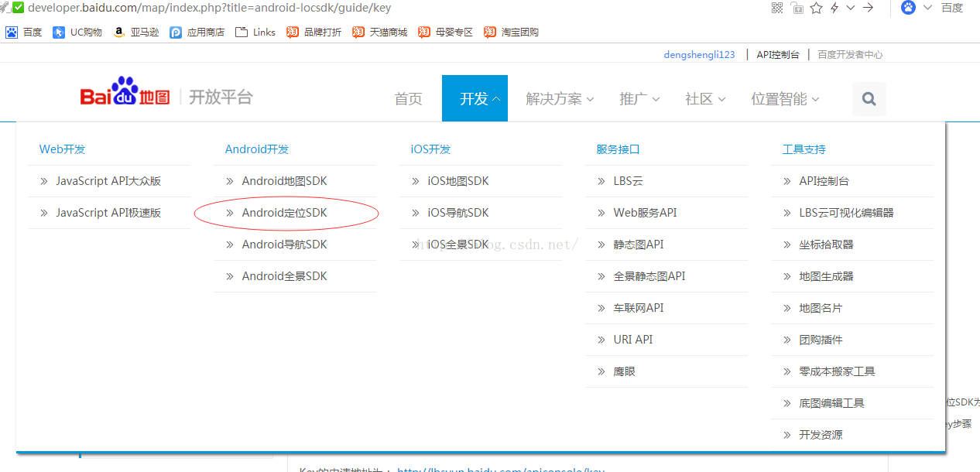Viewport: 980px width, 472px height.
Task: Click the Baidu Maps logo
Action: 125,92
